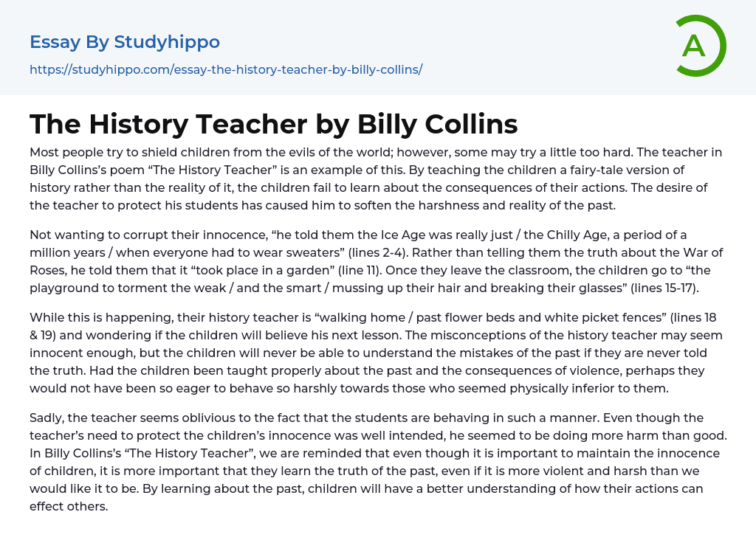The width and height of the screenshot is (756, 557).
Task: Click the green Studyhippo A logo
Action: 700,46
